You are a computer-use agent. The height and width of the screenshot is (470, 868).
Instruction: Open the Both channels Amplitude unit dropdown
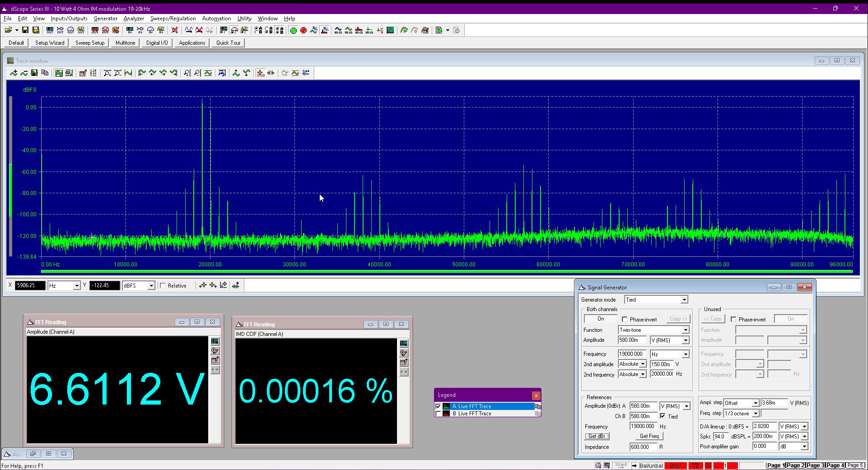tap(686, 340)
